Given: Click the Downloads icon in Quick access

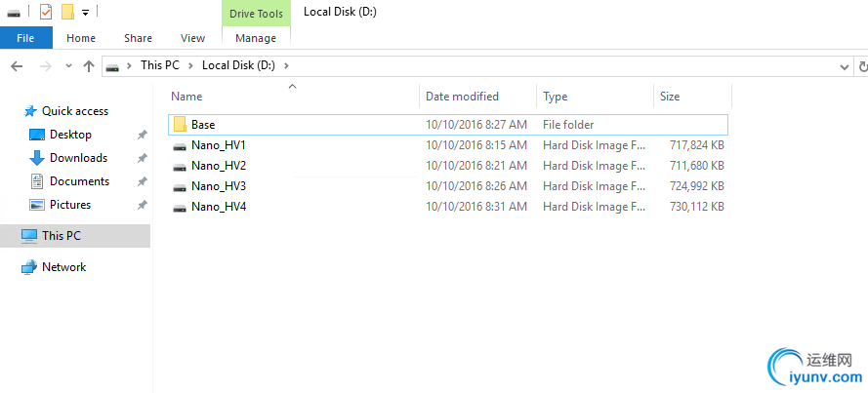Looking at the screenshot, I should (37, 158).
